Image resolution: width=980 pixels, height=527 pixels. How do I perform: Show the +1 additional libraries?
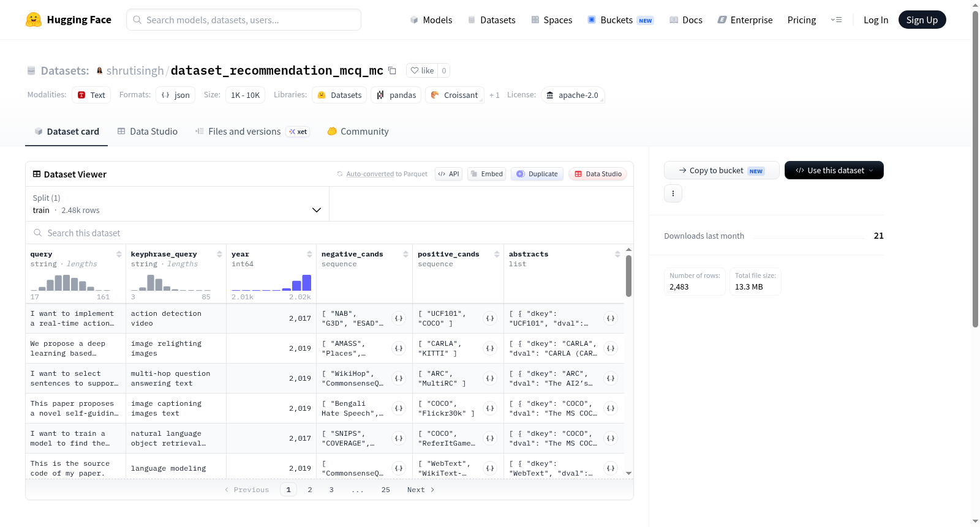494,95
